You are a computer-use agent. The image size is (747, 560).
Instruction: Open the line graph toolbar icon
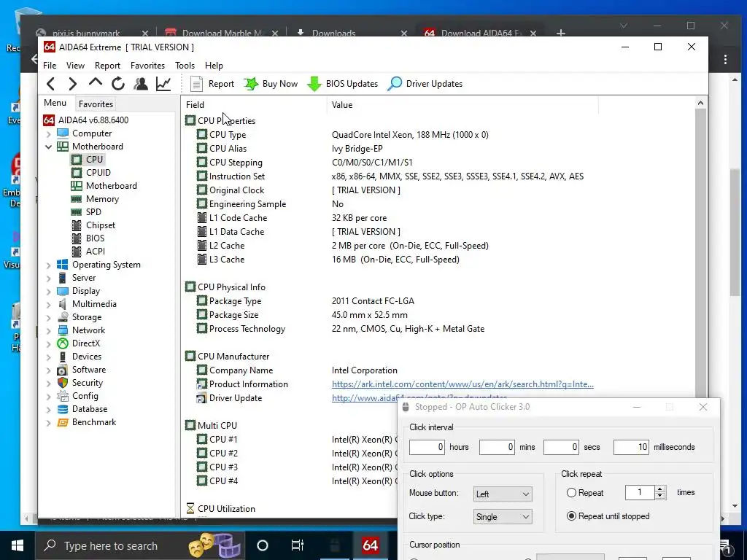point(163,84)
